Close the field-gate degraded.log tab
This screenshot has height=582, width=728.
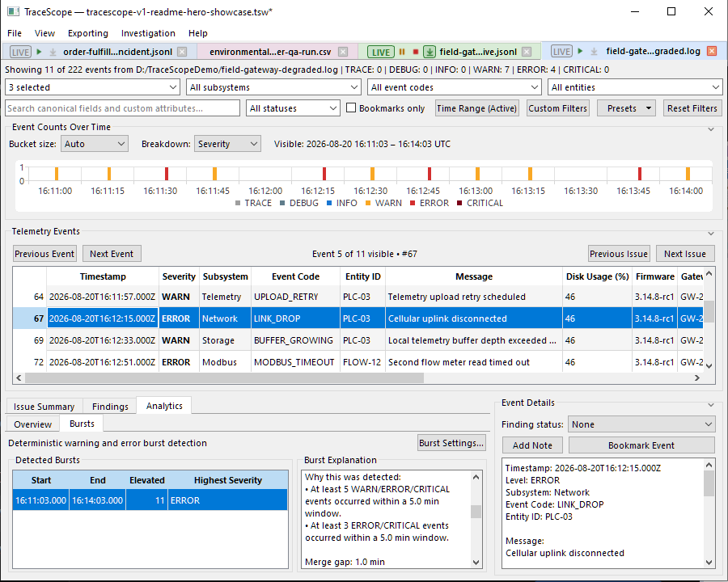point(712,51)
